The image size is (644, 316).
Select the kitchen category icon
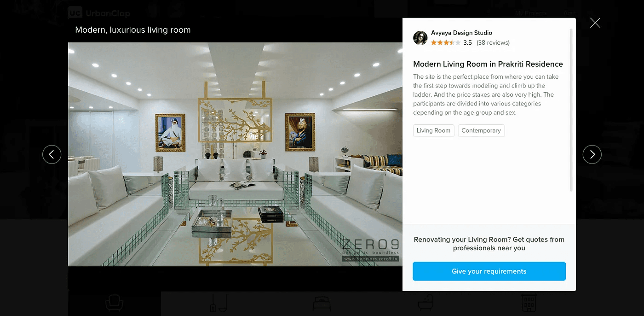pos(219,303)
